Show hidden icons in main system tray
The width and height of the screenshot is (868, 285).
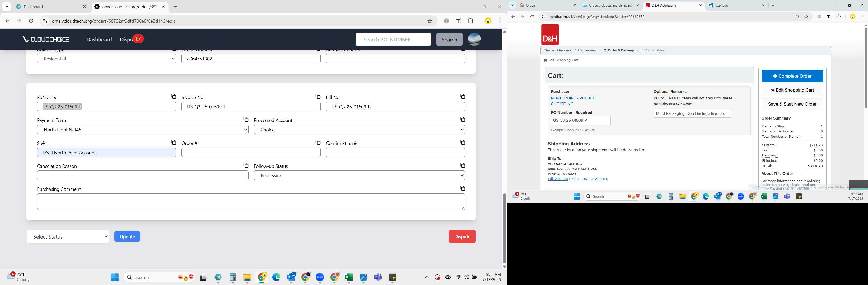tap(427, 277)
